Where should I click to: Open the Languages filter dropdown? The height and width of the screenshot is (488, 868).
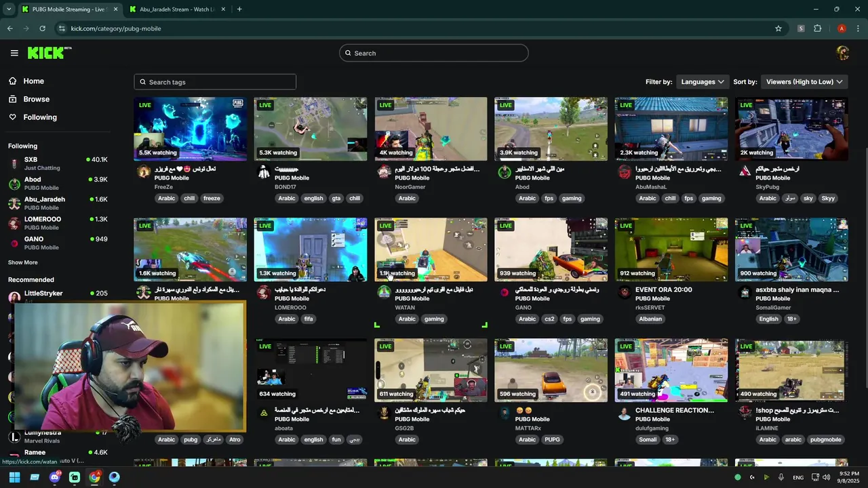703,82
